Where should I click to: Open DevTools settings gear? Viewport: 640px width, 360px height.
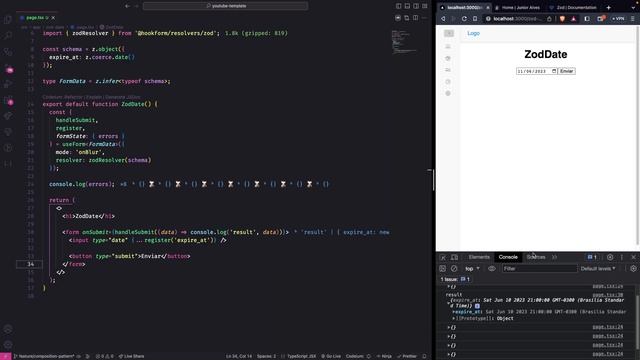tap(610, 257)
